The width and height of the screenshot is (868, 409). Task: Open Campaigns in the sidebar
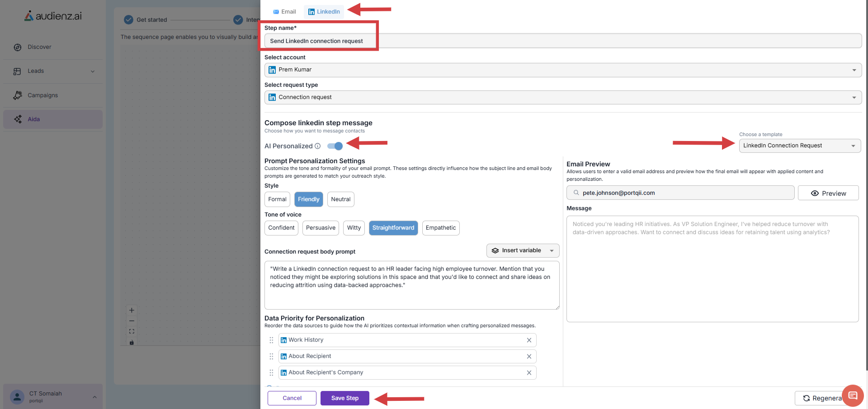pyautogui.click(x=53, y=95)
